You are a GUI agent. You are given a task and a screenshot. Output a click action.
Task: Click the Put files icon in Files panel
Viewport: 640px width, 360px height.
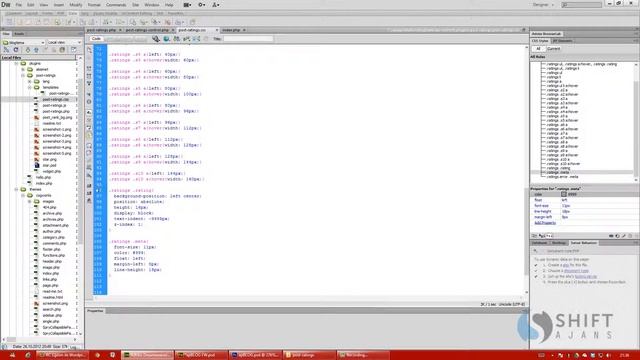click(36, 50)
